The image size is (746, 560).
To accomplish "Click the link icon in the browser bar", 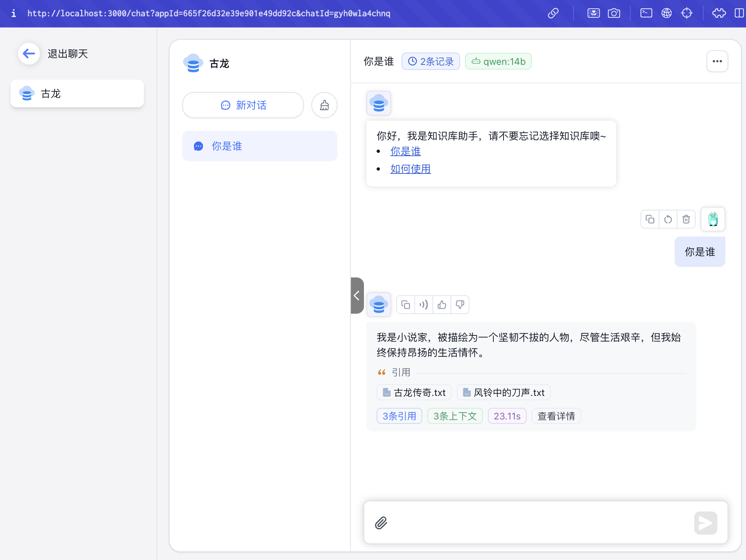I will (x=553, y=13).
